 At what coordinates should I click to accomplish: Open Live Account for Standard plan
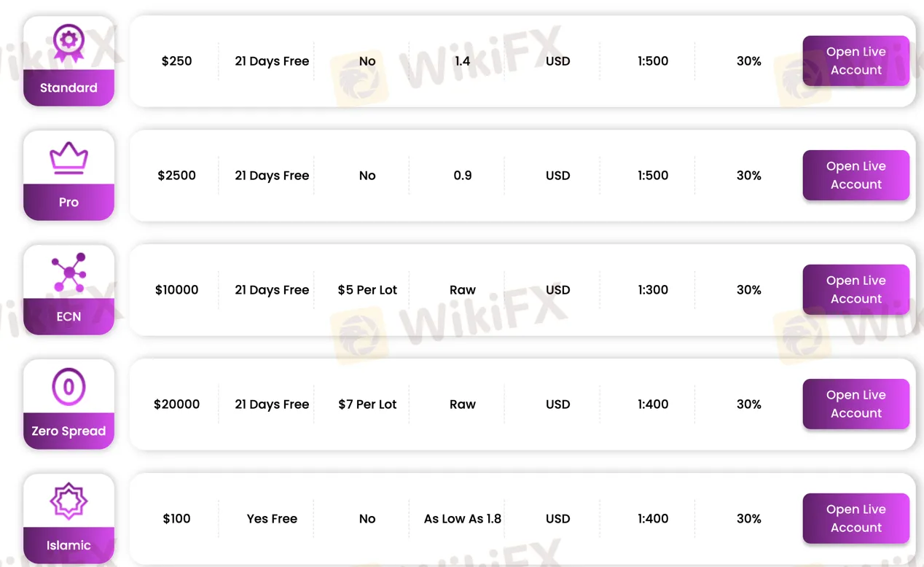point(856,61)
